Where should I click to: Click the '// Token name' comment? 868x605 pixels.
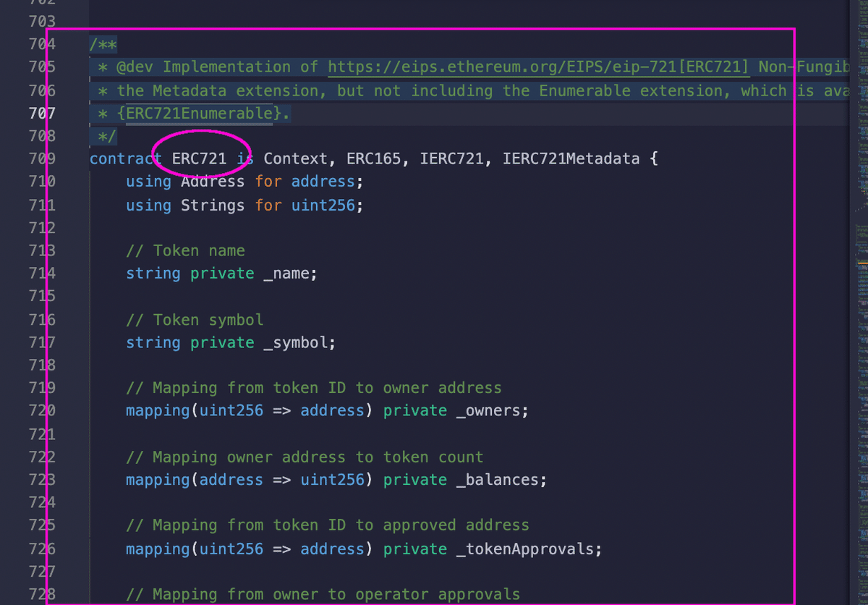(x=185, y=251)
